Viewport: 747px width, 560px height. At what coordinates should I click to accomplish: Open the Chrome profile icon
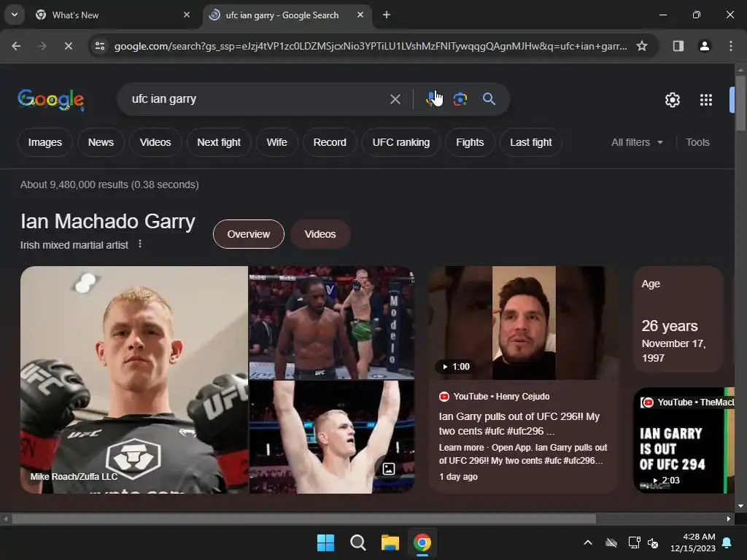[x=704, y=46]
